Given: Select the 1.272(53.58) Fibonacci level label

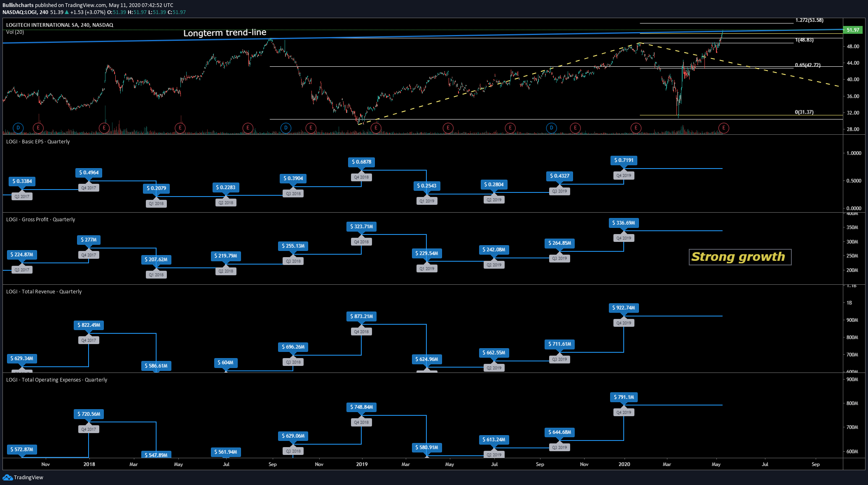Looking at the screenshot, I should tap(810, 20).
